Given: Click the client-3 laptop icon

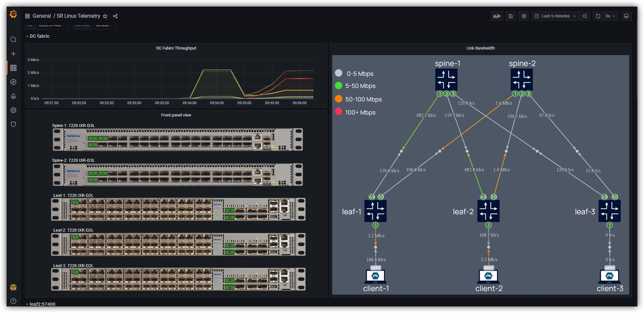Looking at the screenshot, I should pos(610,277).
